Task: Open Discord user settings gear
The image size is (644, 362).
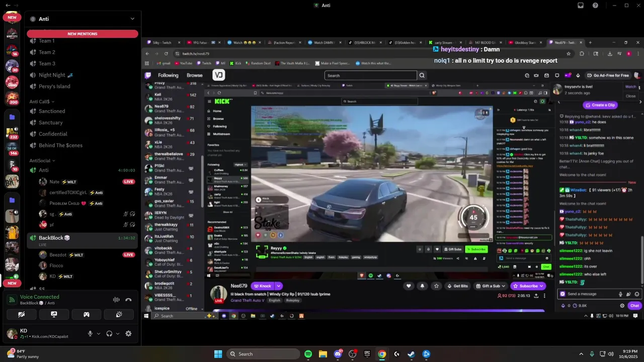Action: (128, 333)
